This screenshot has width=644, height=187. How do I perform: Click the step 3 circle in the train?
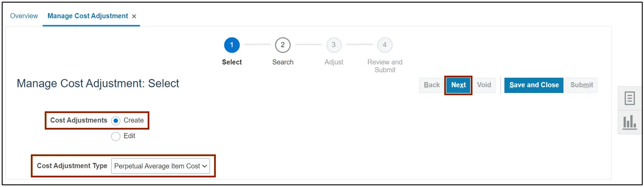(334, 45)
